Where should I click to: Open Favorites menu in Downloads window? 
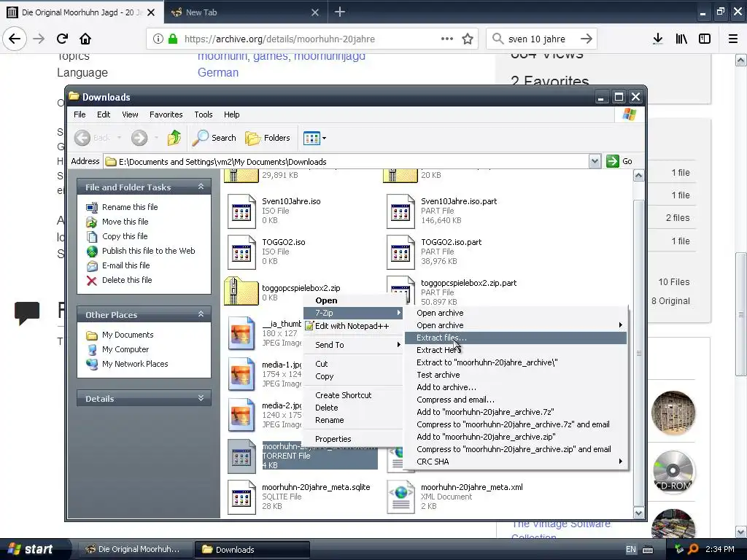coord(166,114)
